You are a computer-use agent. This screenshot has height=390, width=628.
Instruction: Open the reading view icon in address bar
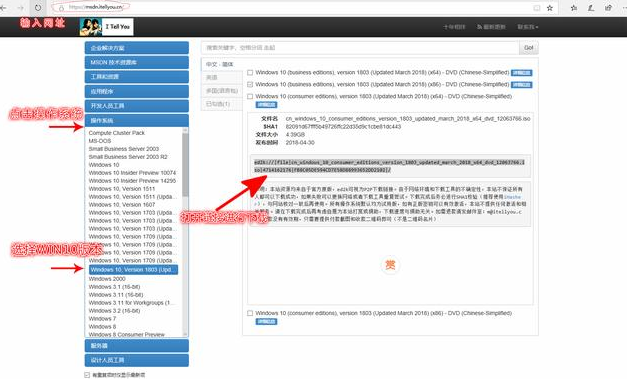click(537, 8)
